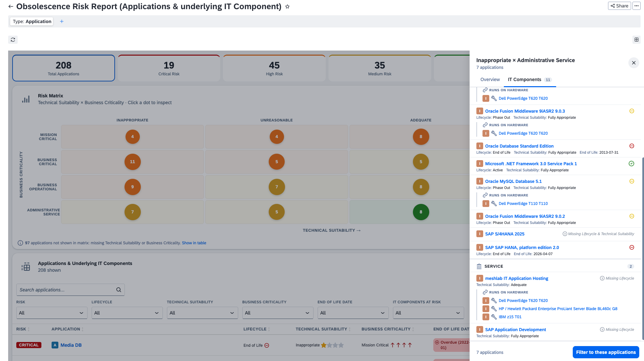Click the Unreasonable Business Operational dot showing 7
The width and height of the screenshot is (644, 361).
coord(277,187)
